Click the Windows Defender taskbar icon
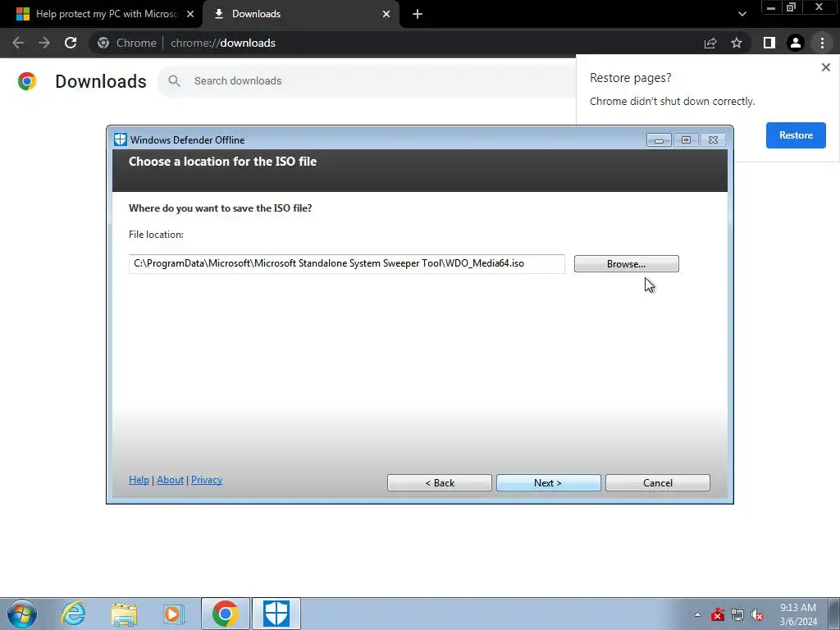Viewport: 840px width, 630px height. click(x=276, y=614)
